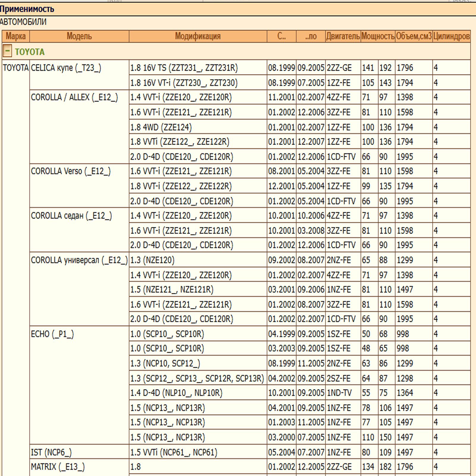Image resolution: width=476 pixels, height=476 pixels.
Task: Click the Модификация column header
Action: (198, 36)
